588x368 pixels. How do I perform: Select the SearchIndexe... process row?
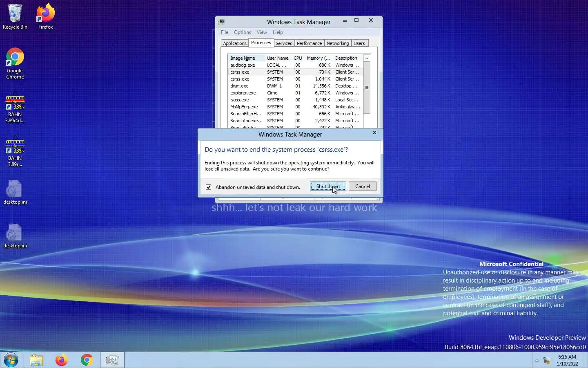(295, 121)
